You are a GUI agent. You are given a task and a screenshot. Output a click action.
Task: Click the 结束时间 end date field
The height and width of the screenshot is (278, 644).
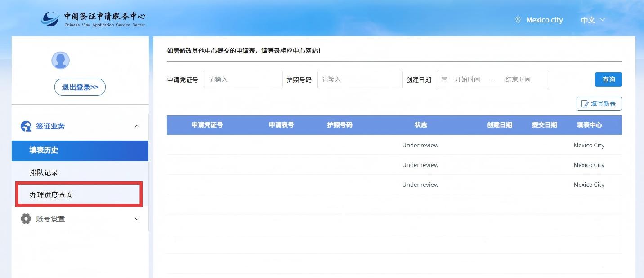click(518, 79)
